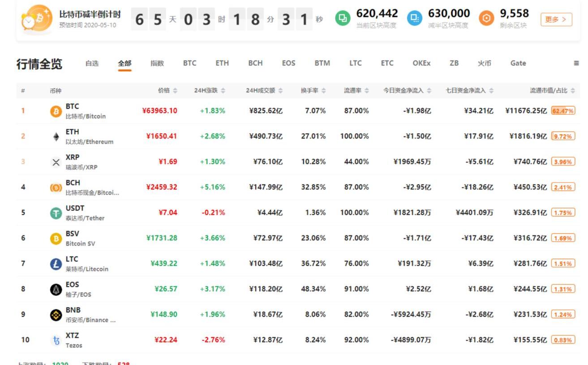This screenshot has height=365, width=588.
Task: Click the 更多 button
Action: [556, 19]
